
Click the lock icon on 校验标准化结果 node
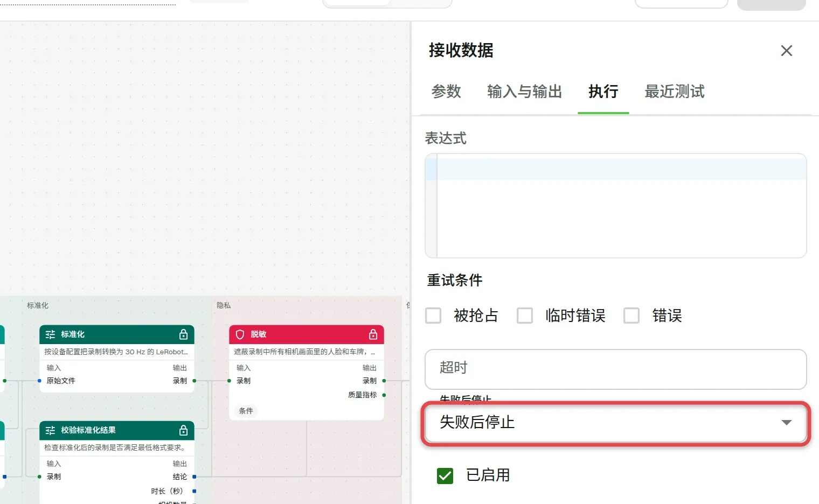point(183,430)
